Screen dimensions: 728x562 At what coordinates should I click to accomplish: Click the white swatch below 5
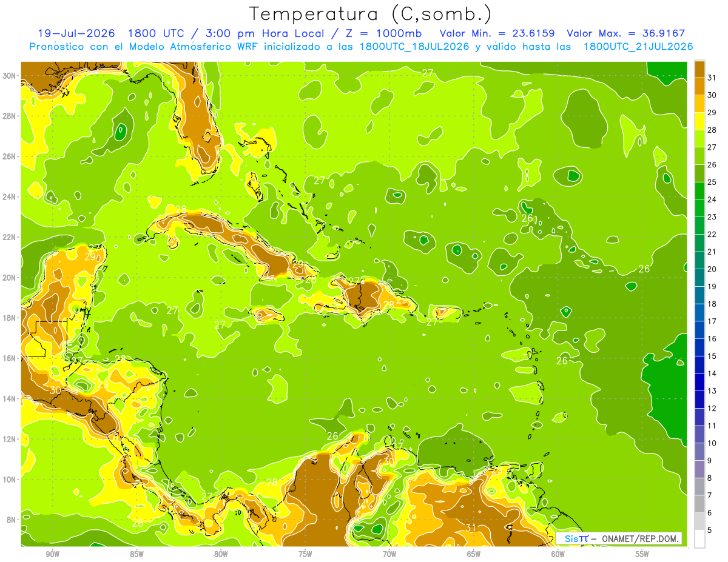tap(699, 538)
